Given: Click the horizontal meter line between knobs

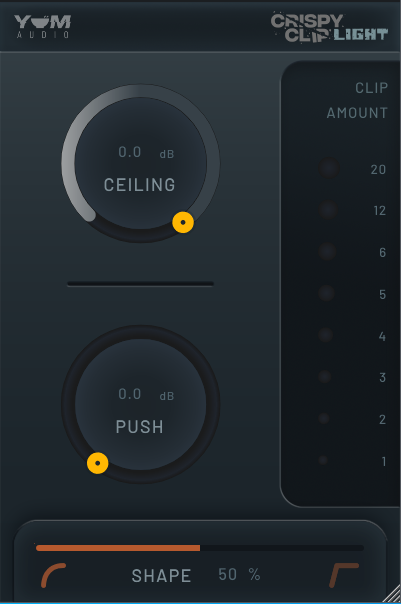Looking at the screenshot, I should click(x=140, y=284).
